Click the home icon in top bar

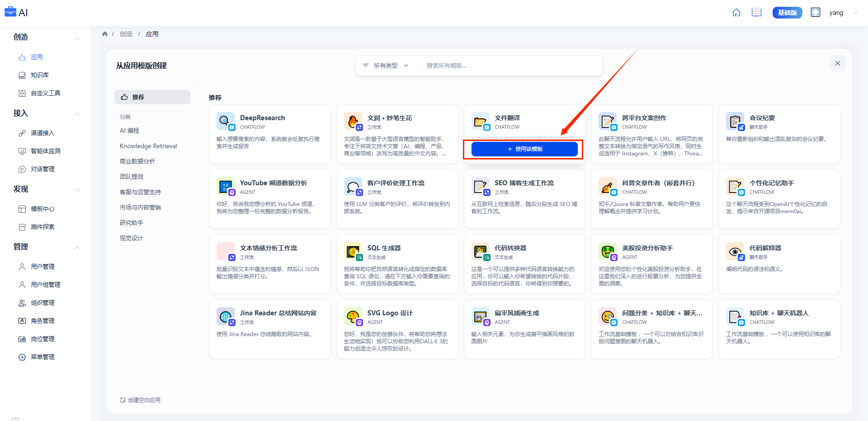pos(736,13)
